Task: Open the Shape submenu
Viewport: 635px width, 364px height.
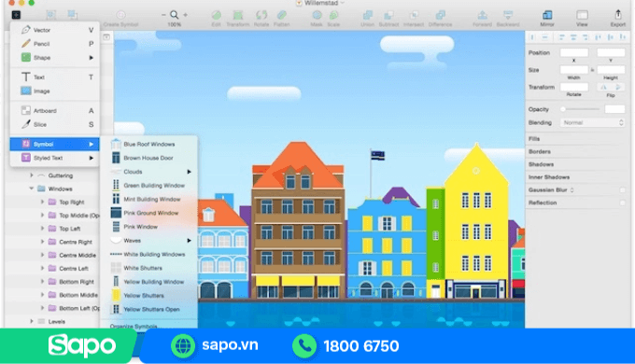Action: (55, 58)
